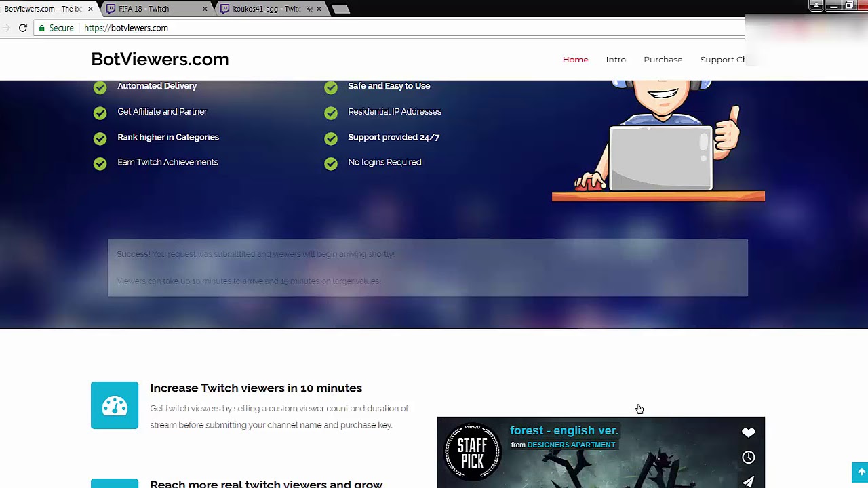Screen dimensions: 868x488
Task: Click checkmark icon beside Automated Delivery
Action: click(x=100, y=87)
